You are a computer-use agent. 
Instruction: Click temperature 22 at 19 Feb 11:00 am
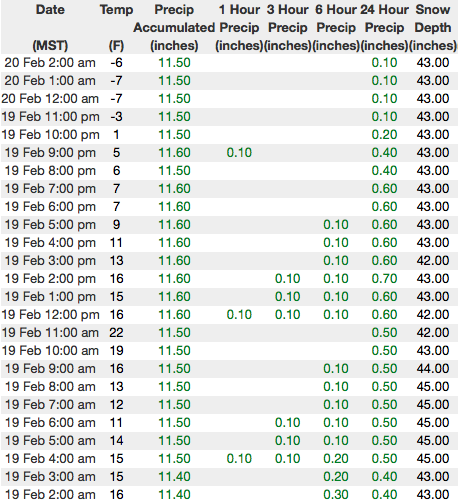[116, 333]
